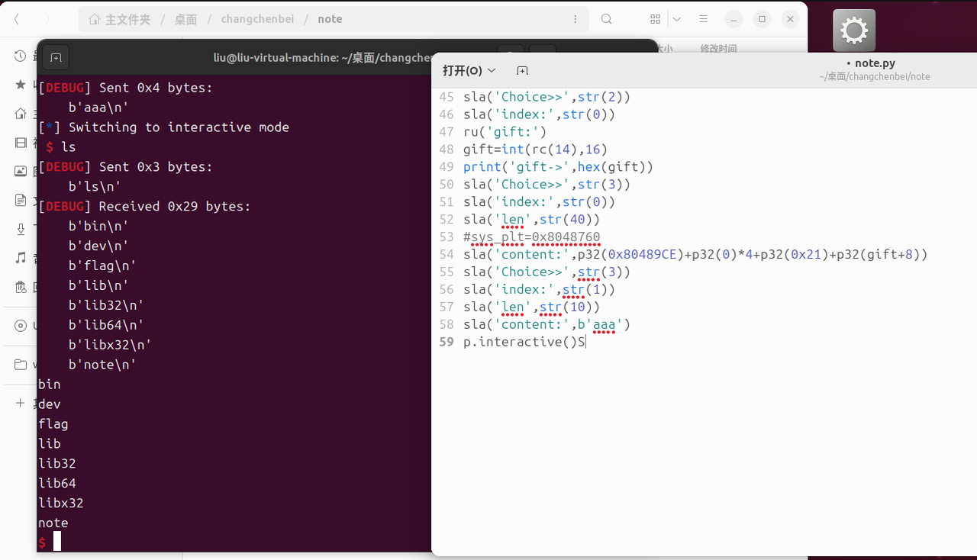The height and width of the screenshot is (560, 977).
Task: Click line 48 gift=int(rc(14),16)
Action: point(535,149)
